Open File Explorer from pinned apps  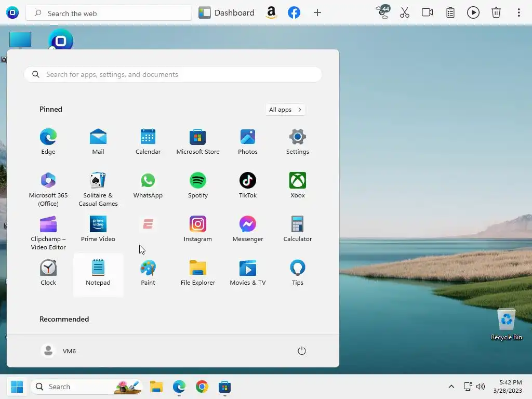point(198,273)
